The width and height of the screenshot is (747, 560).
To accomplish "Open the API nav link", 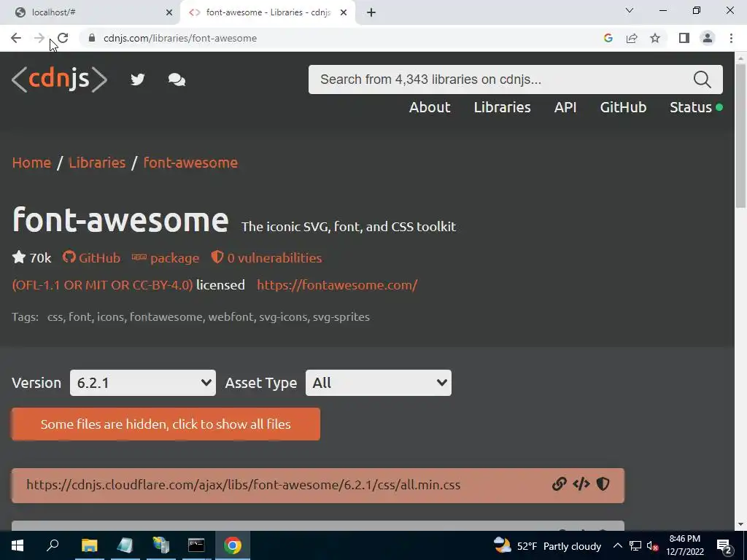I will pyautogui.click(x=565, y=107).
